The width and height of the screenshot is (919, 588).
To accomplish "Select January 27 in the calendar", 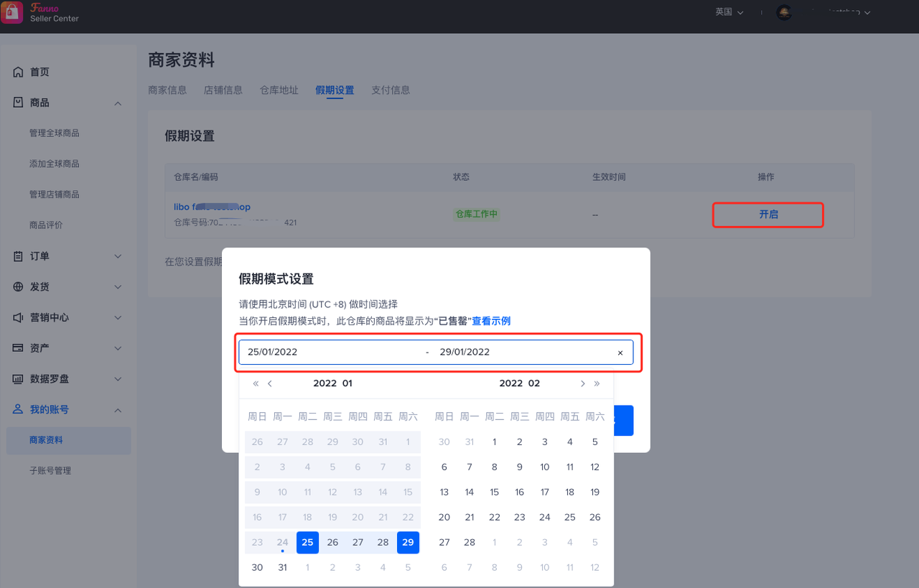I will tap(358, 542).
